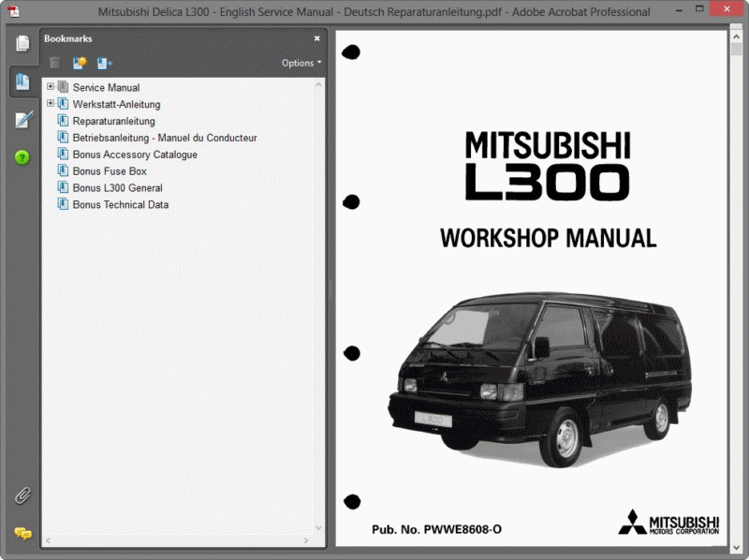
Task: Click the Bonus Fuse Box bookmark icon
Action: point(63,170)
